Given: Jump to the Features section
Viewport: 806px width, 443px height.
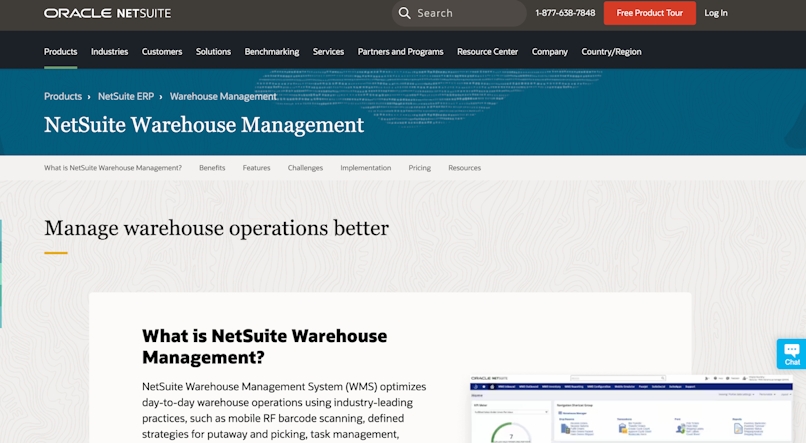Looking at the screenshot, I should click(x=257, y=168).
